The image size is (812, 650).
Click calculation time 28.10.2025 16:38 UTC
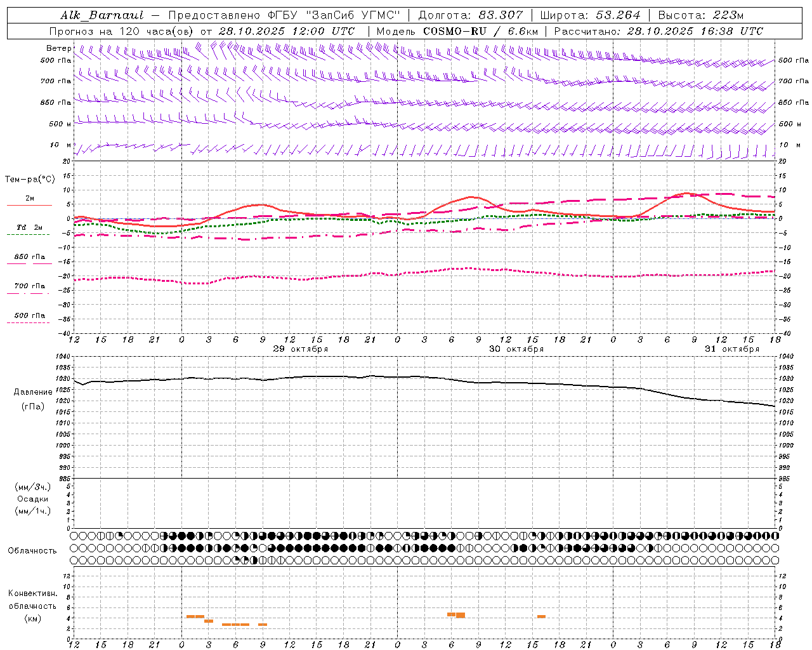pos(695,31)
